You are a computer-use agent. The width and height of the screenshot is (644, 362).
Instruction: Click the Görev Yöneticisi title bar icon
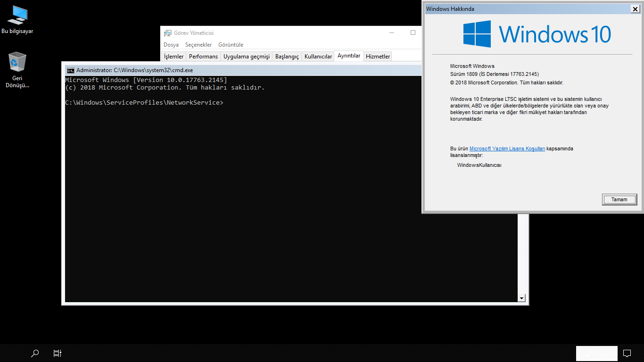(x=168, y=33)
